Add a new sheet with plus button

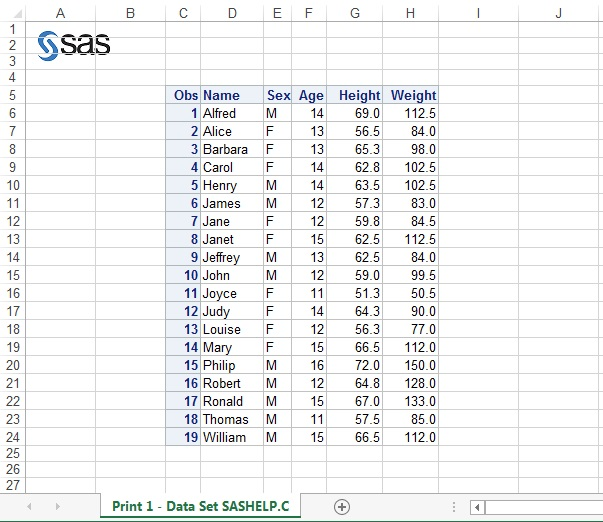[x=342, y=507]
